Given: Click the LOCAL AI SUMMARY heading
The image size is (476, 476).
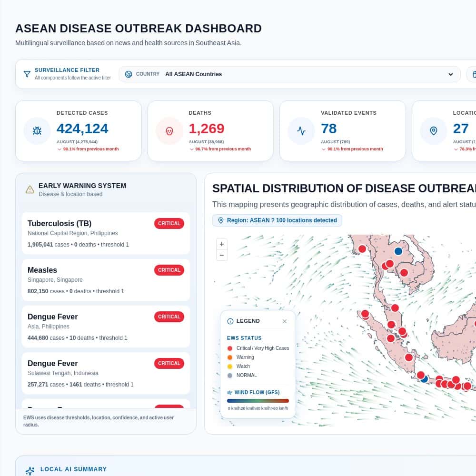Looking at the screenshot, I should [x=73, y=469].
